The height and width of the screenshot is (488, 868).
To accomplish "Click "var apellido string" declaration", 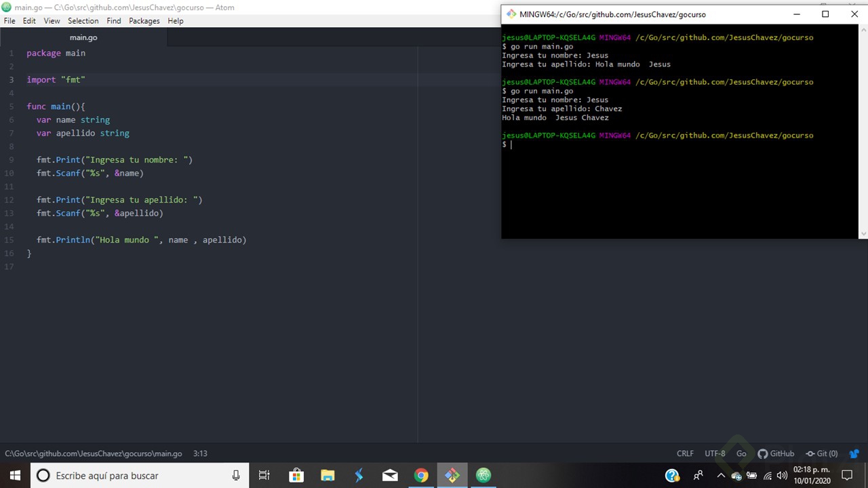I will coord(83,134).
